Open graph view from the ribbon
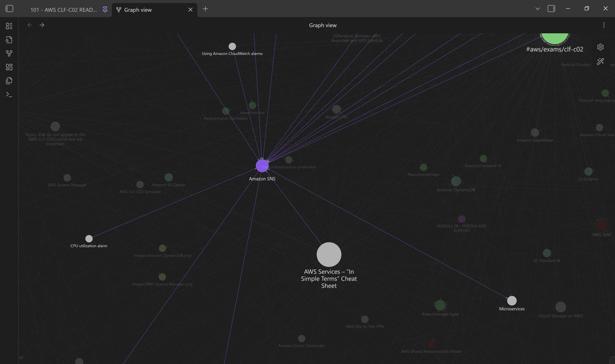615x364 pixels. [9, 53]
